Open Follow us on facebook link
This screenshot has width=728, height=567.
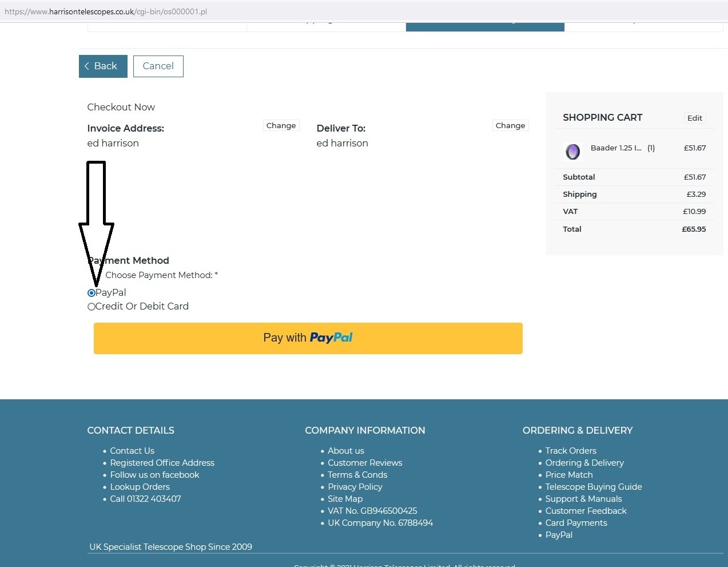154,475
